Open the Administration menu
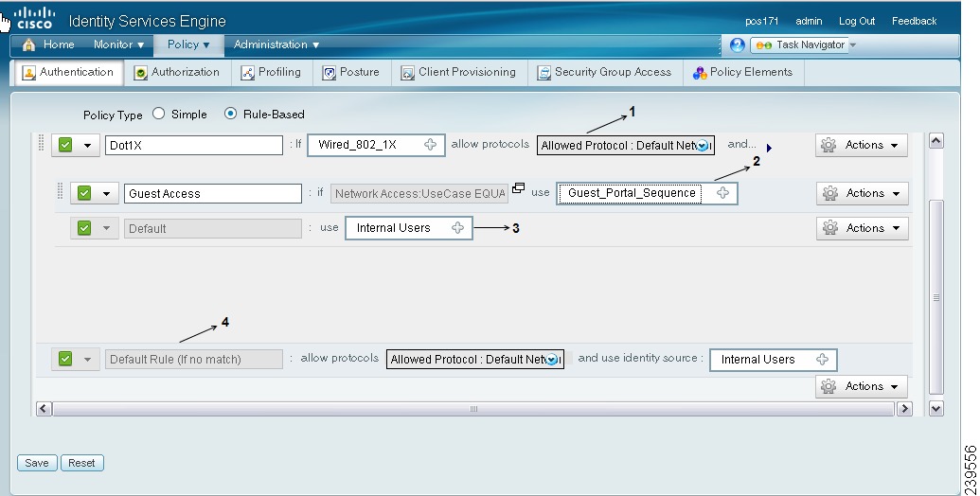This screenshot has width=980, height=496. coord(276,45)
